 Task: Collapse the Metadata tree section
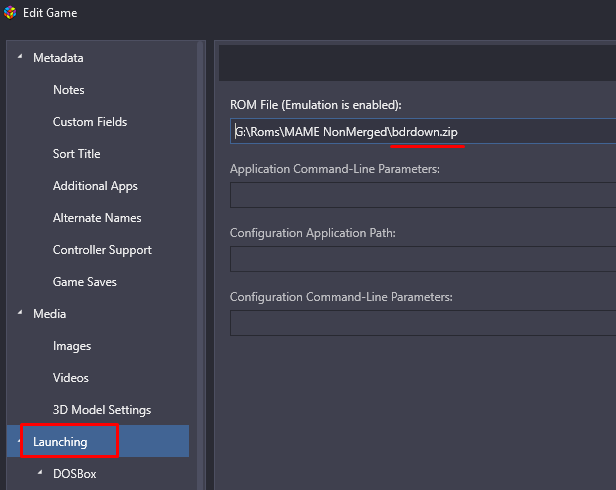coord(20,57)
